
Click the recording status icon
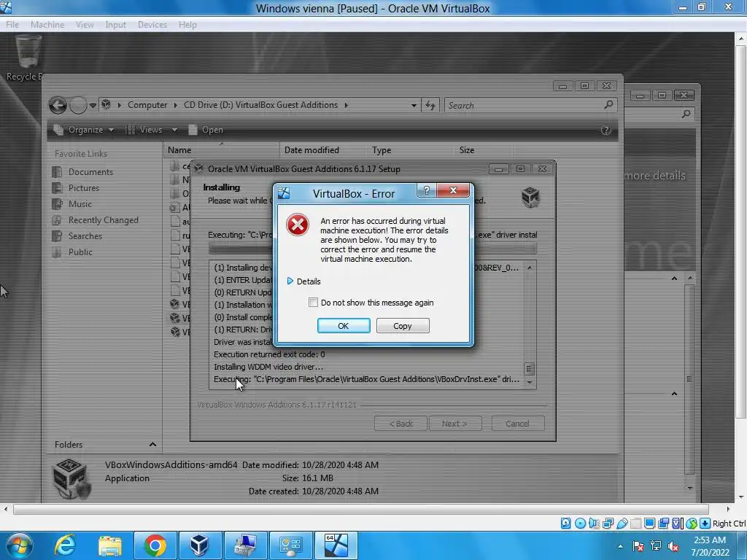663,524
